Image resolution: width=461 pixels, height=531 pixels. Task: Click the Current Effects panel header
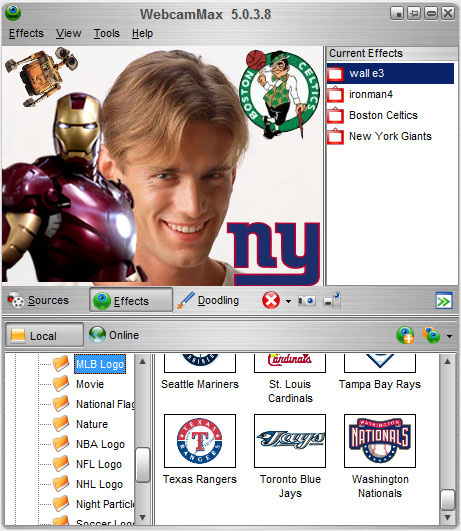tap(392, 54)
